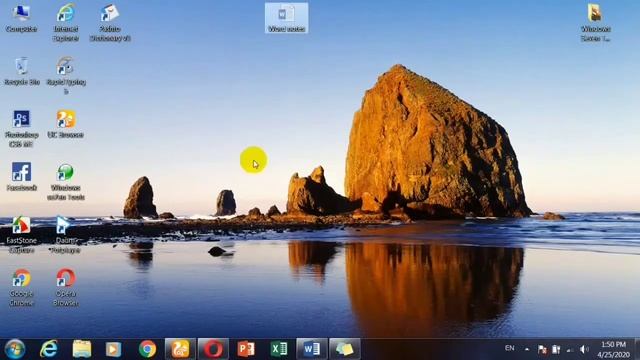This screenshot has width=640, height=360.
Task: Select the FastStone Capture desktop shortcut
Action: point(21,235)
